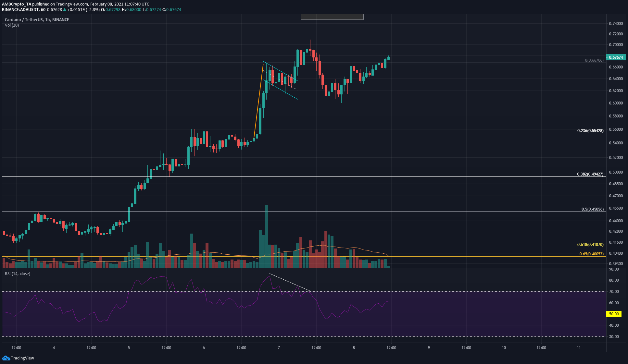Click the Vol (20) indicator label
The image size is (628, 364).
[x=12, y=25]
